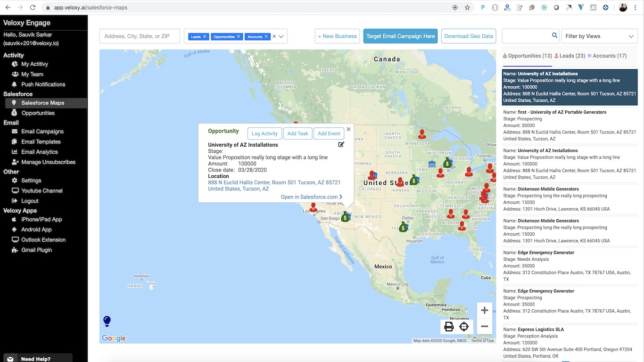Click Log Activity in the opportunity popup
Viewport: 644px width, 362px height.
(x=264, y=133)
